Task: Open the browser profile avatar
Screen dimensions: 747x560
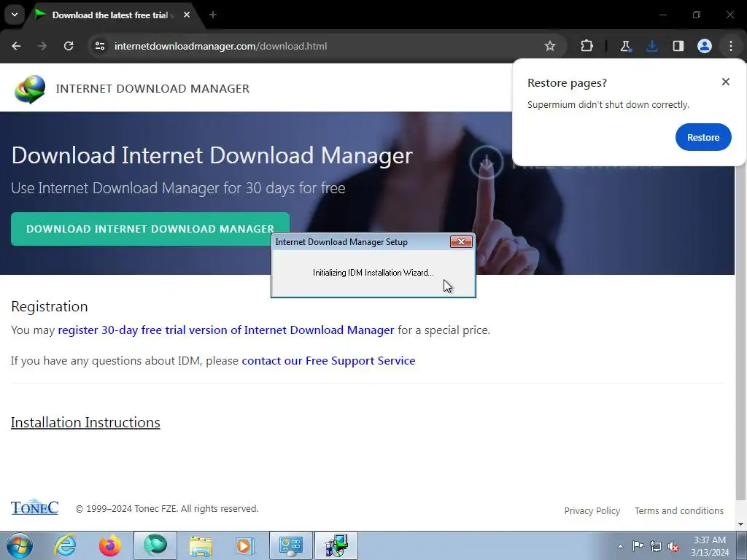Action: pos(705,46)
